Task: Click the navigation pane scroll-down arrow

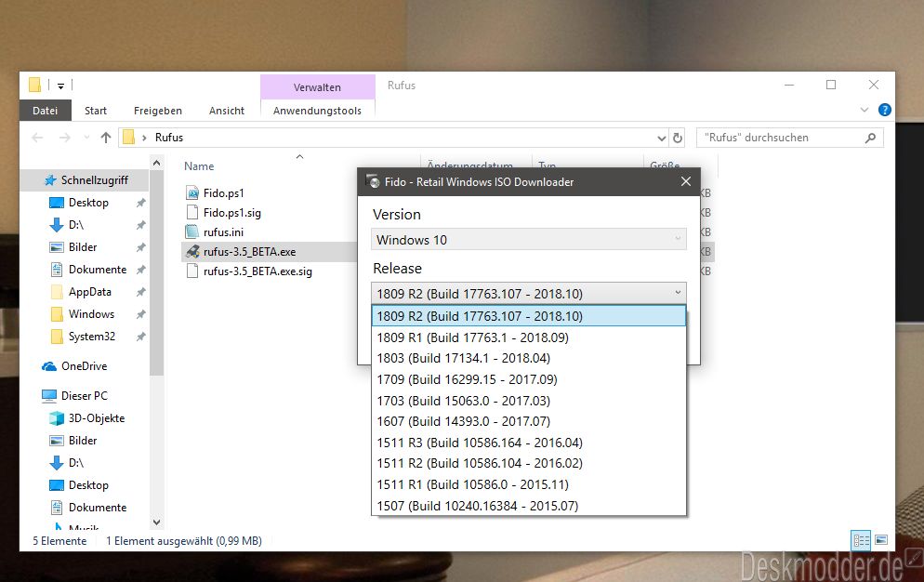Action: (157, 522)
